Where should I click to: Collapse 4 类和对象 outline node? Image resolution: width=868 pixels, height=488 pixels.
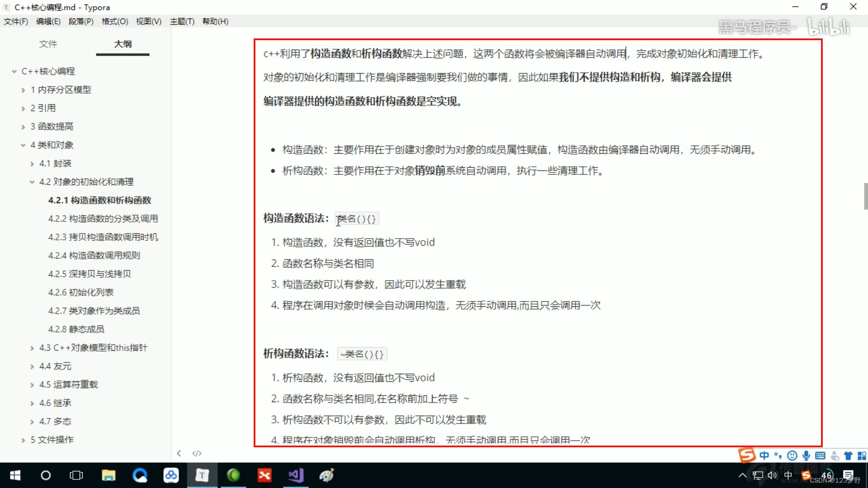[x=23, y=145]
